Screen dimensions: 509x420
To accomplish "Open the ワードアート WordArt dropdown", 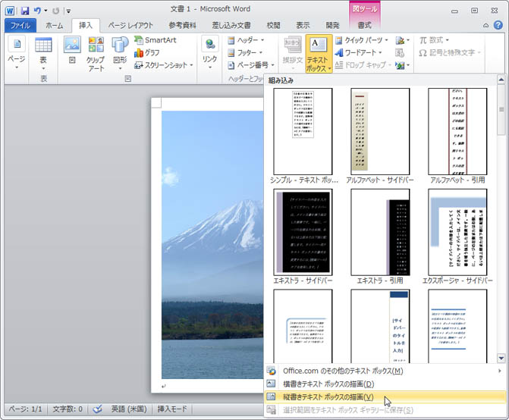I will coord(362,53).
